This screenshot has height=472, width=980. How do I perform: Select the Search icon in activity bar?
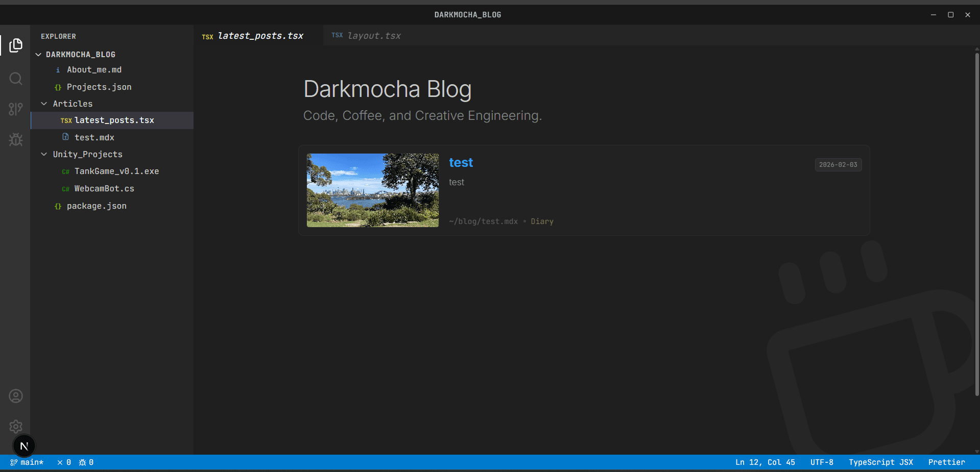[x=16, y=79]
